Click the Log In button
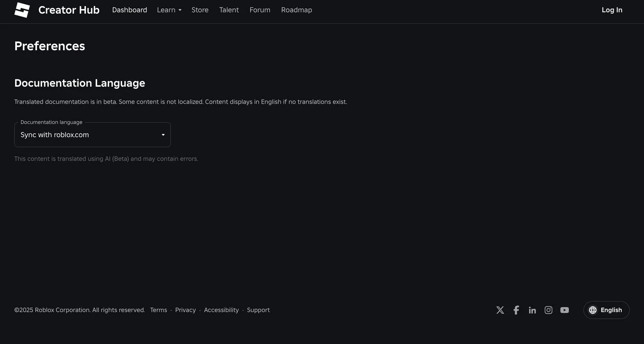The image size is (644, 344). point(612,10)
